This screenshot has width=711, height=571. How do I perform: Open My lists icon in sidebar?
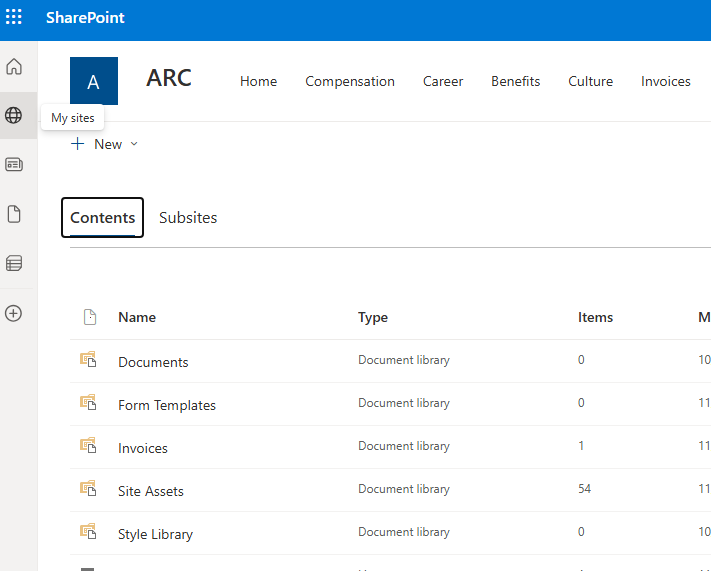click(x=14, y=264)
